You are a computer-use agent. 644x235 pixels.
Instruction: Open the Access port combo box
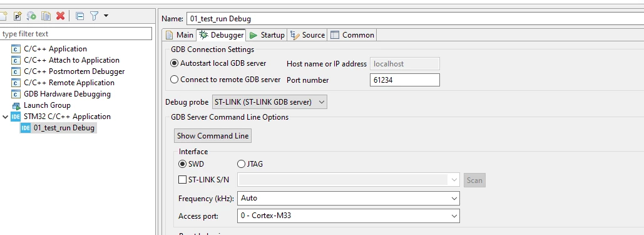[348, 215]
